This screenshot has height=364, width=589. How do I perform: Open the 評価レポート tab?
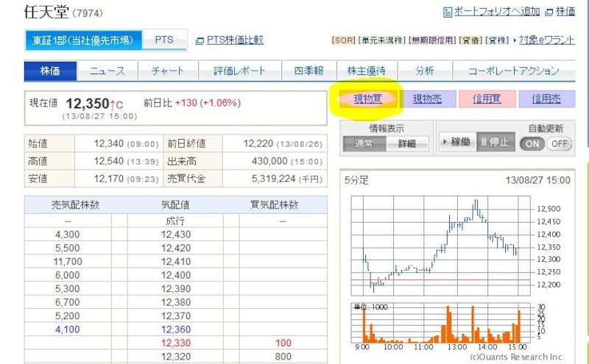click(x=240, y=71)
